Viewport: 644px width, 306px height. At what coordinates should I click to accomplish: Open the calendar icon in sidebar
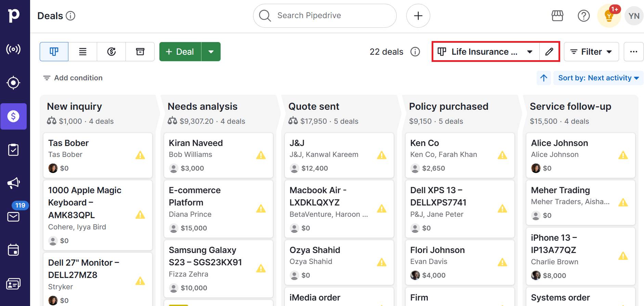tap(13, 250)
